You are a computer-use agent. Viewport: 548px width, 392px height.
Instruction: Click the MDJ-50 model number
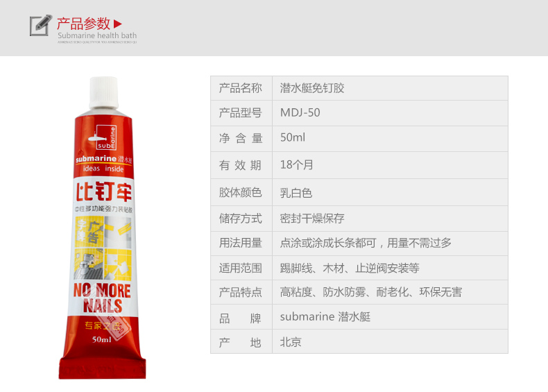point(300,112)
